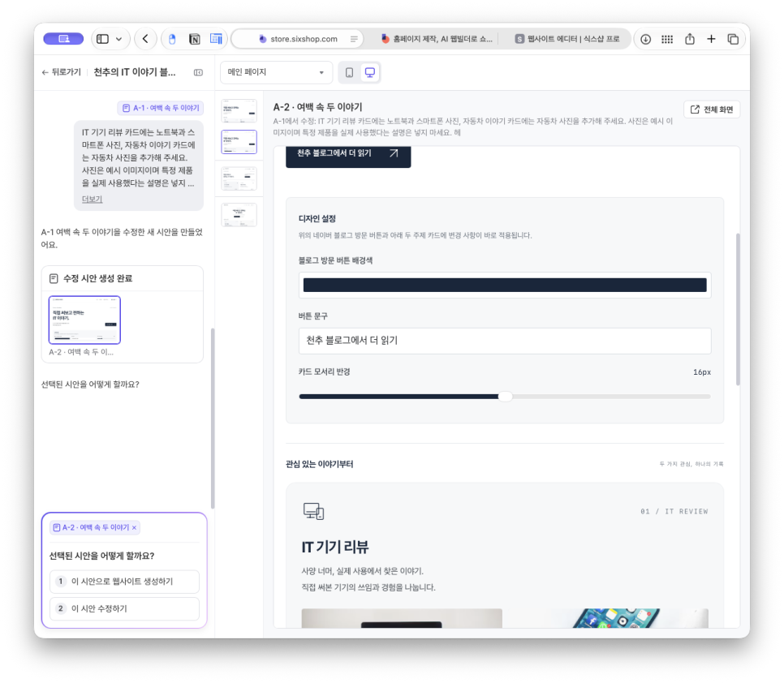Click the laptop photo in the IT card
The height and width of the screenshot is (683, 784).
(x=402, y=618)
